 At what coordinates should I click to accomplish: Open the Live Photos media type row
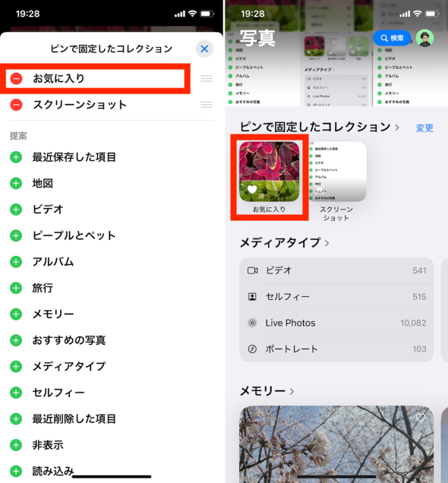click(x=336, y=323)
